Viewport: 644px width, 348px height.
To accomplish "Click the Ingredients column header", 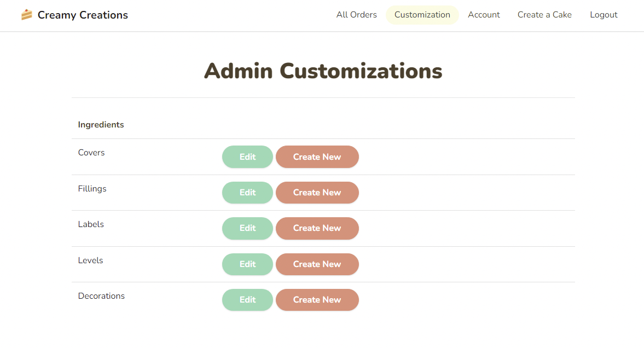I will tap(101, 125).
